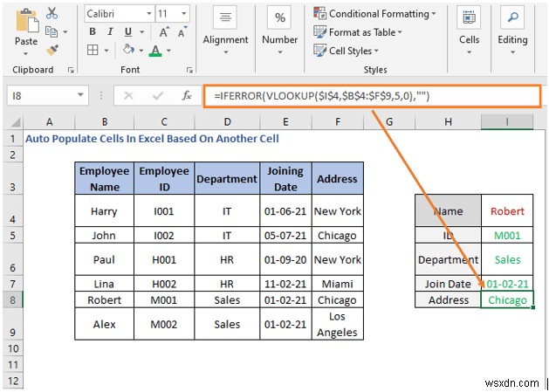Select the cell containing I002
The width and height of the screenshot is (549, 392).
tap(164, 236)
